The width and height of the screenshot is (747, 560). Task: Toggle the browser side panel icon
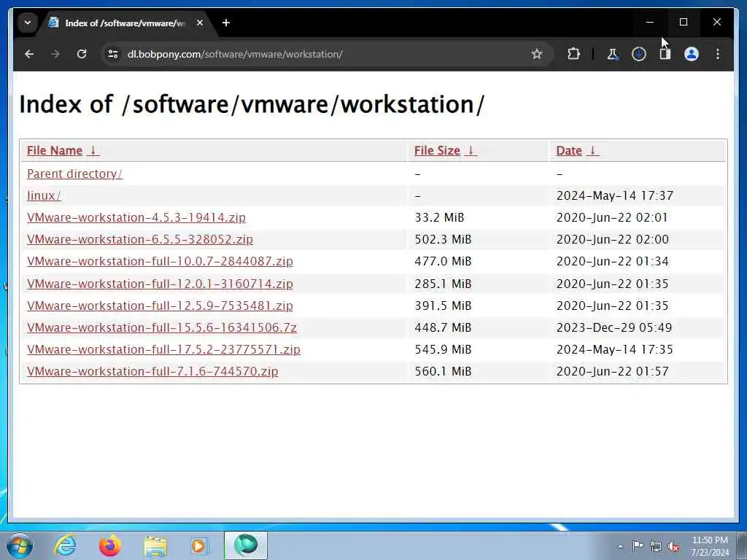[x=665, y=54]
